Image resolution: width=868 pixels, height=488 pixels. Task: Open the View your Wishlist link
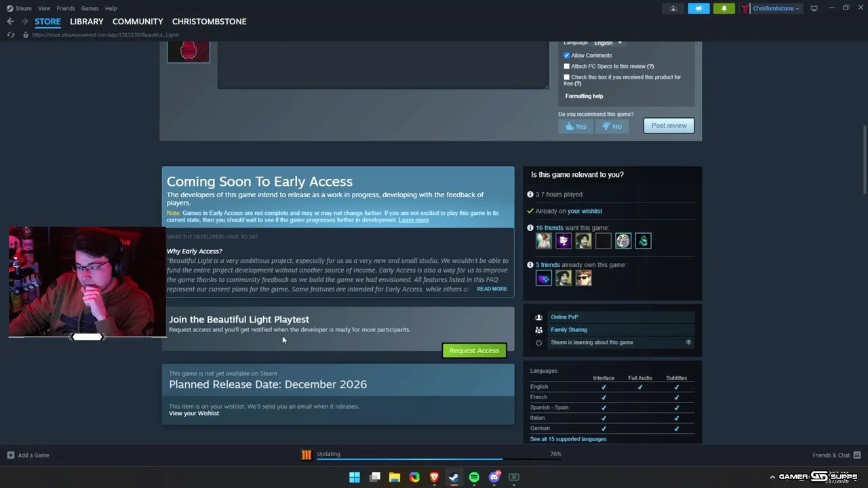click(x=194, y=413)
